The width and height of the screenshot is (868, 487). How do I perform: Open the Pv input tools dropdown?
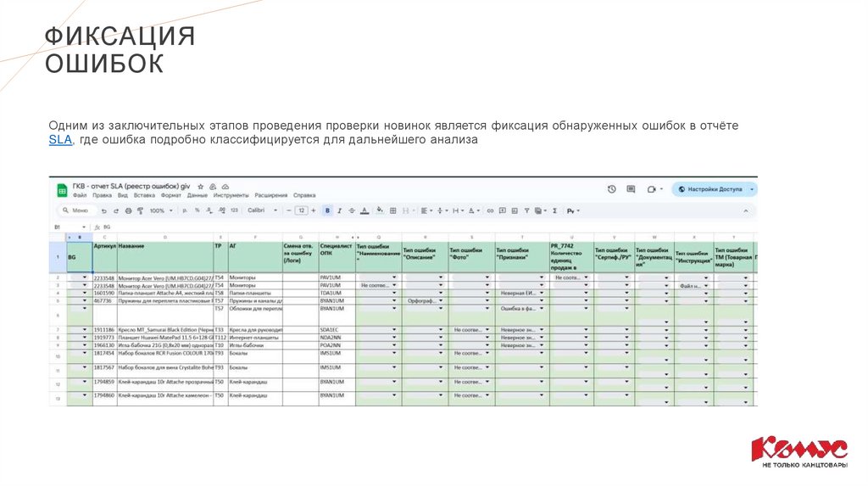573,210
